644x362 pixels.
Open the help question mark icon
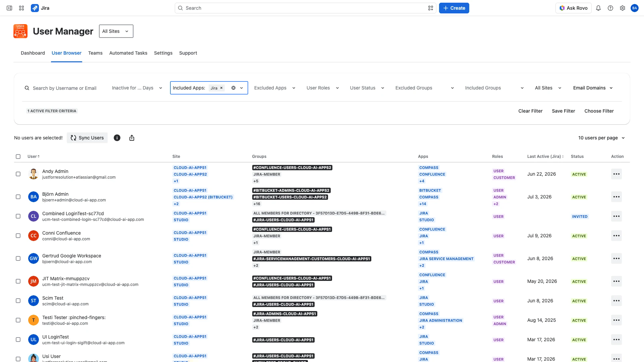[610, 8]
